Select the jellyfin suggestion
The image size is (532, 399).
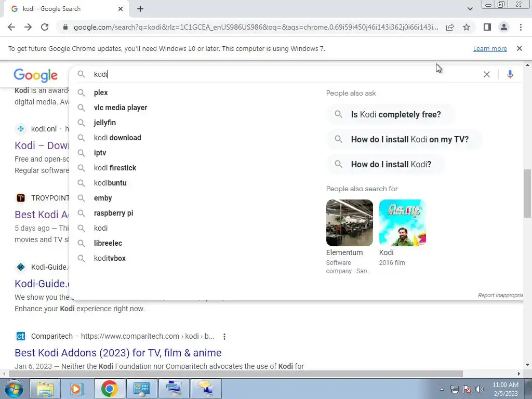coord(105,123)
